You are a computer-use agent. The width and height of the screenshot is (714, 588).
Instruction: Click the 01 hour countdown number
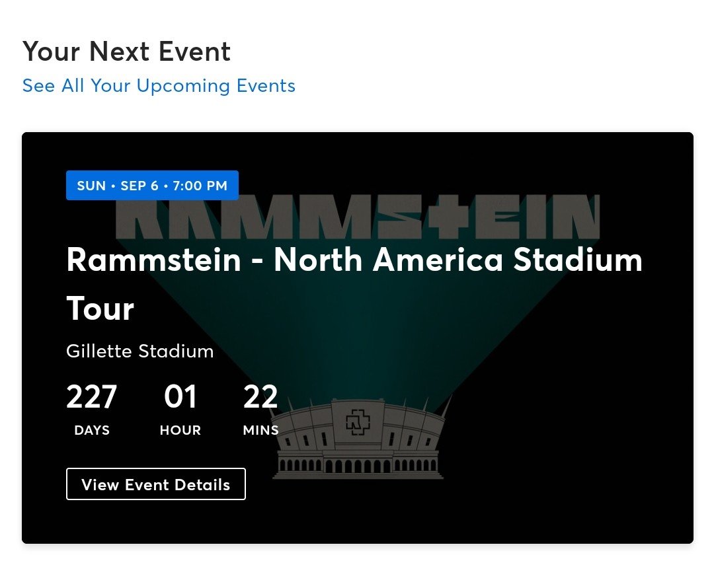tap(180, 396)
